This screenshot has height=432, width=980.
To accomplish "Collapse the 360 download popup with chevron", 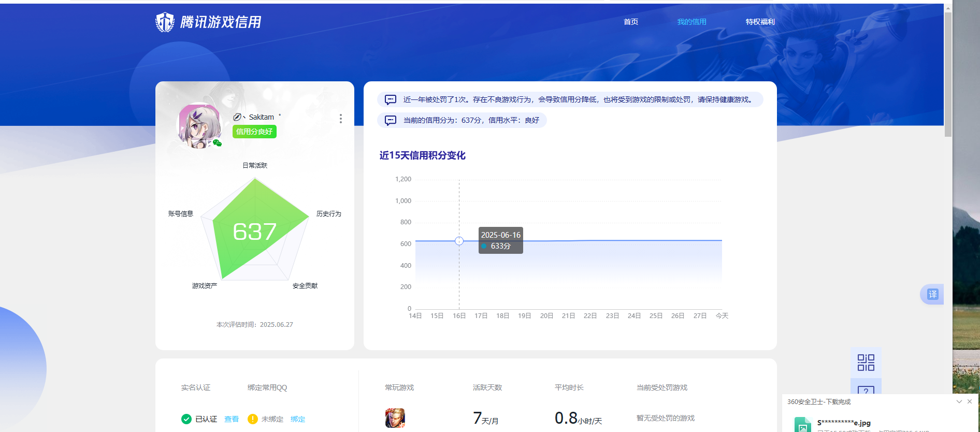I will [x=959, y=401].
